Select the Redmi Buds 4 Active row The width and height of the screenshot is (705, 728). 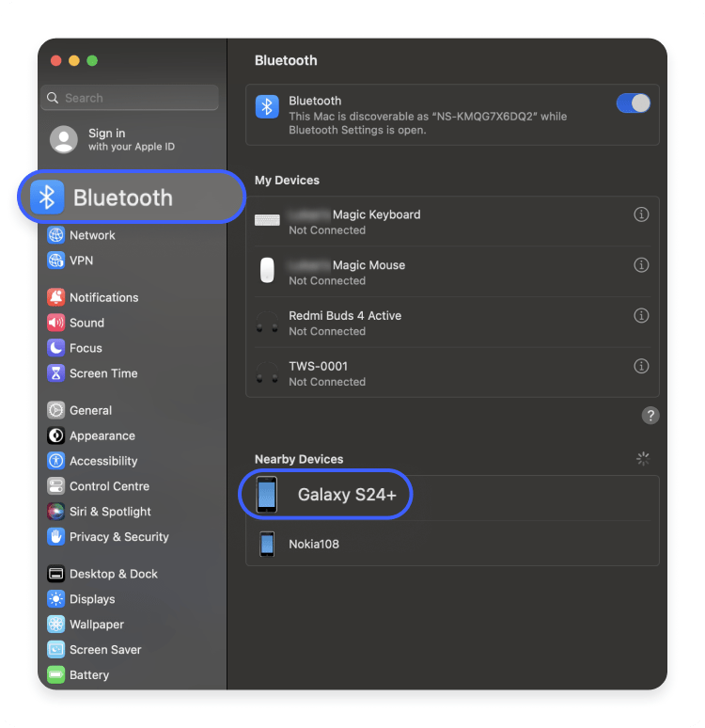click(x=452, y=323)
